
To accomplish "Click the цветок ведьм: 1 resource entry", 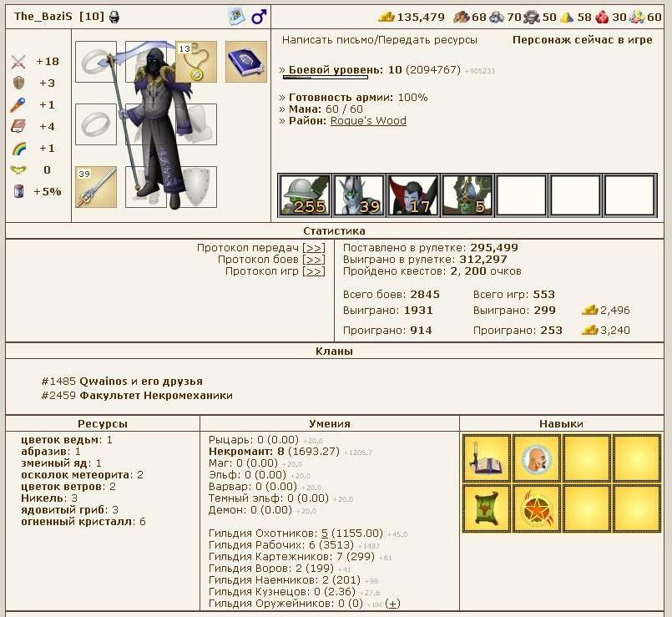I will 67,440.
